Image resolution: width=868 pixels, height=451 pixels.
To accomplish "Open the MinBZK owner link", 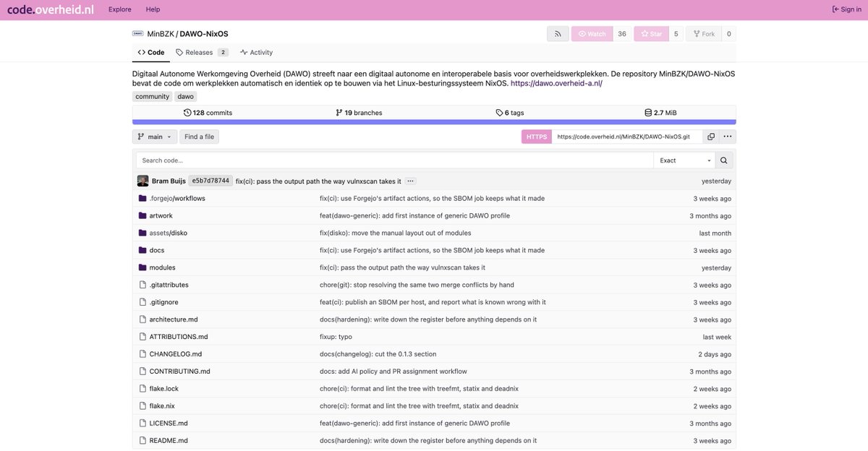I will [161, 34].
